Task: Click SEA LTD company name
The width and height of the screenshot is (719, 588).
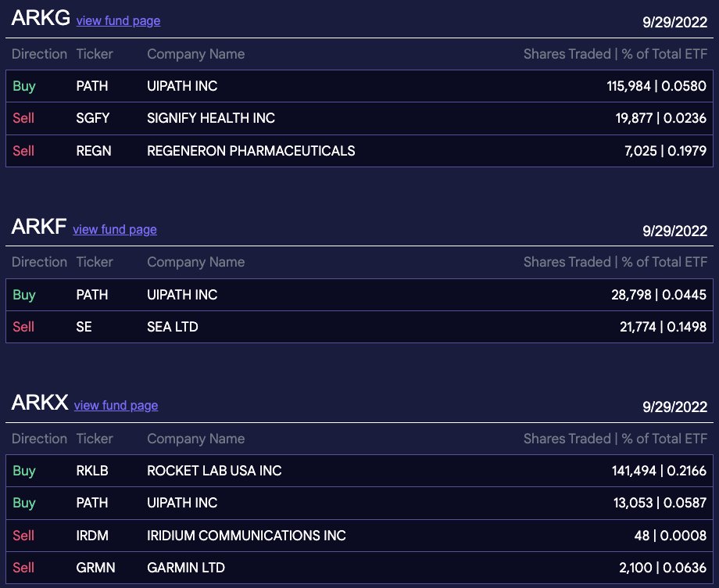Action: 173,327
